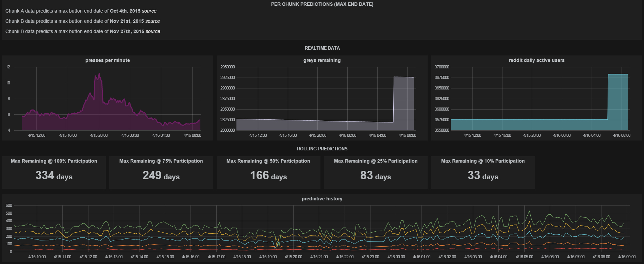Collapse the Rolling Predictions row header
The width and height of the screenshot is (644, 264).
322,149
